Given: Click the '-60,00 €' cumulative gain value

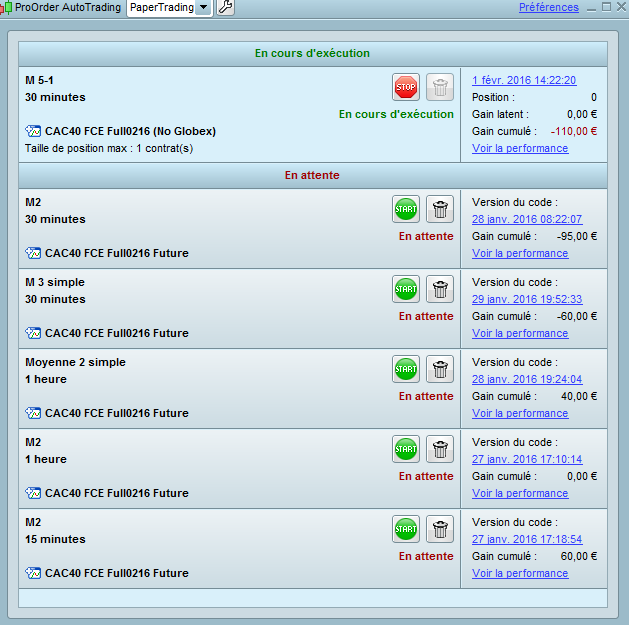Looking at the screenshot, I should [577, 316].
